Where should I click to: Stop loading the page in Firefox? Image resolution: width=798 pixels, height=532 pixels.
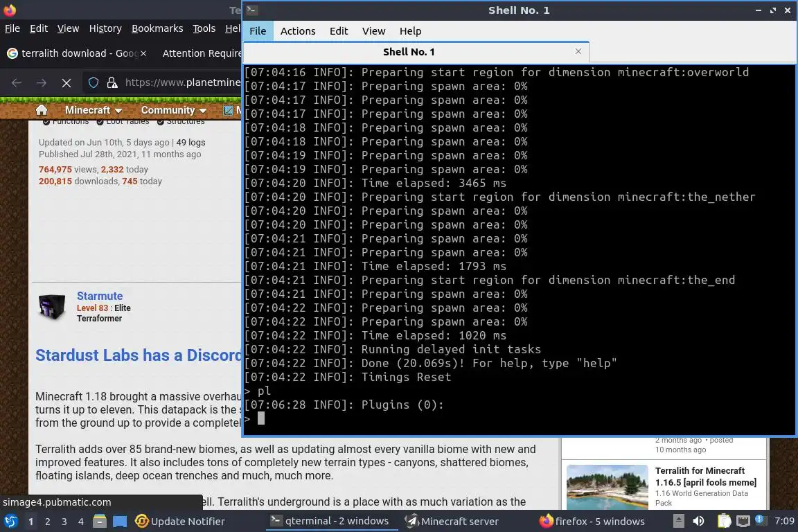click(x=66, y=82)
